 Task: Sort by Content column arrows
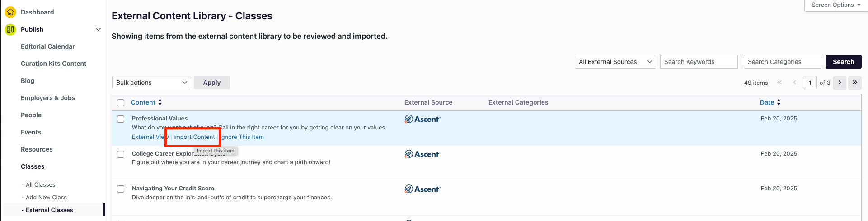[160, 102]
